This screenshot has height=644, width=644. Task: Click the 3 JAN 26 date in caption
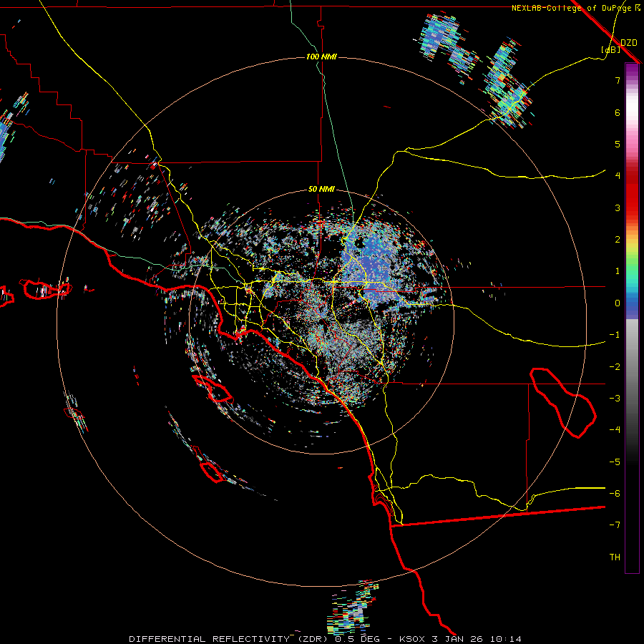(x=457, y=639)
